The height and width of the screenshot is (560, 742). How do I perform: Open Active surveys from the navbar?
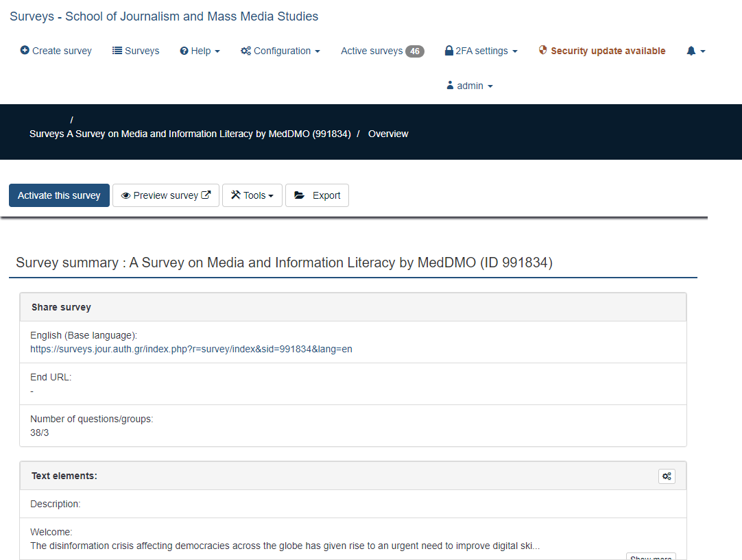coord(372,51)
